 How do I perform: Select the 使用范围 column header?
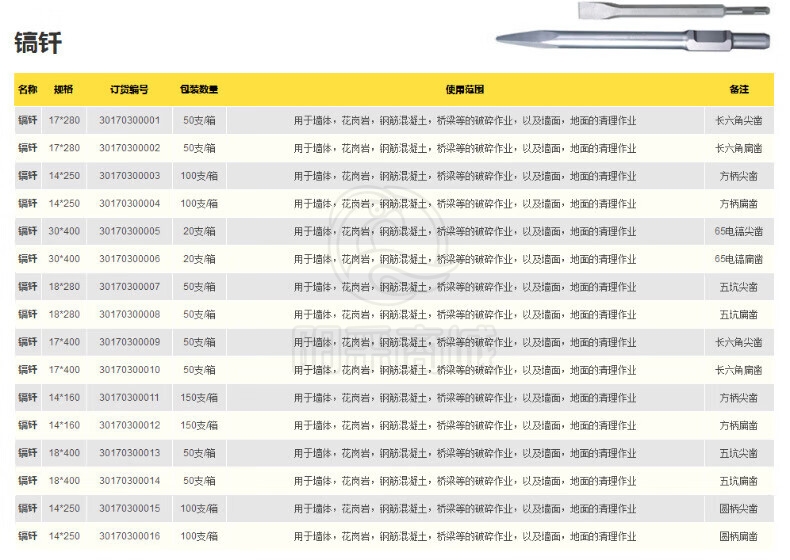[x=464, y=90]
